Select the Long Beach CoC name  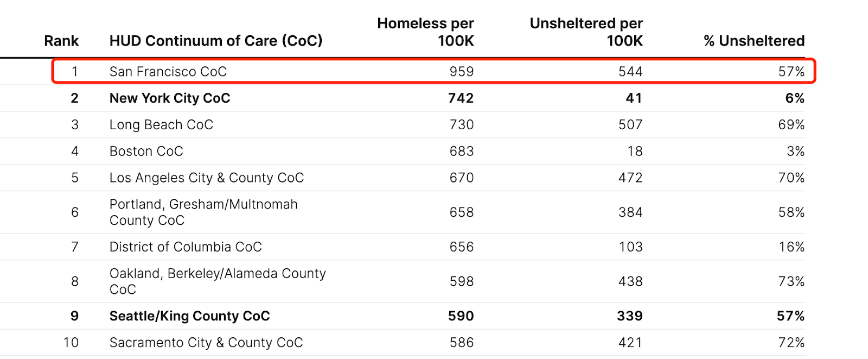[161, 125]
